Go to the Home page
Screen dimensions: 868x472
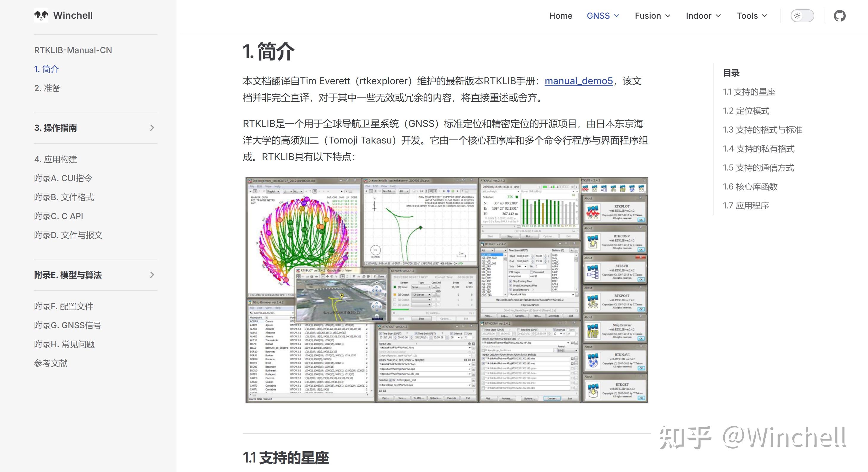[561, 16]
